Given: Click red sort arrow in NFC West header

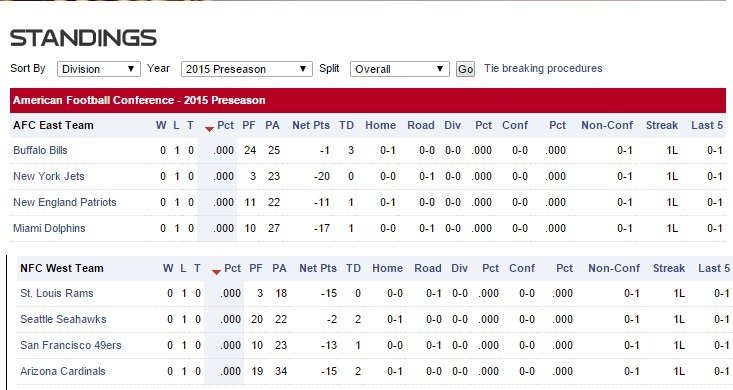Looking at the screenshot, I should click(216, 272).
